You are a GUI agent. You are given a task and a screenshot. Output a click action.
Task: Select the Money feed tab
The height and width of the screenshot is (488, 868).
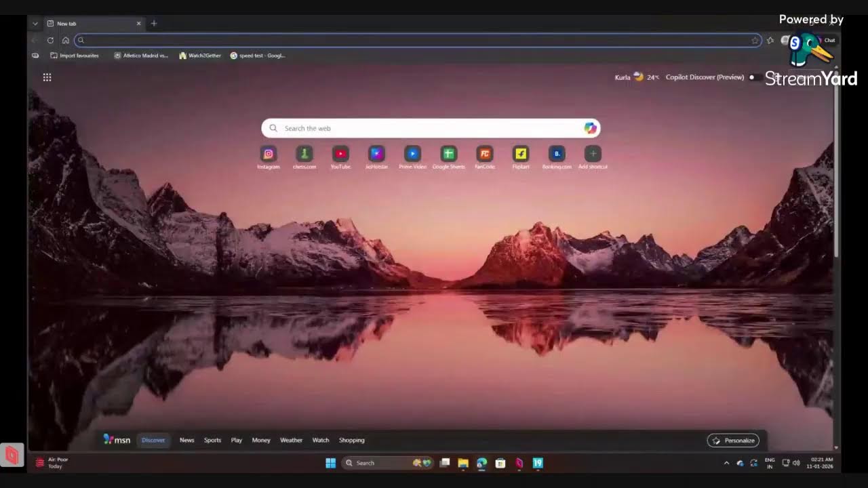(x=261, y=440)
